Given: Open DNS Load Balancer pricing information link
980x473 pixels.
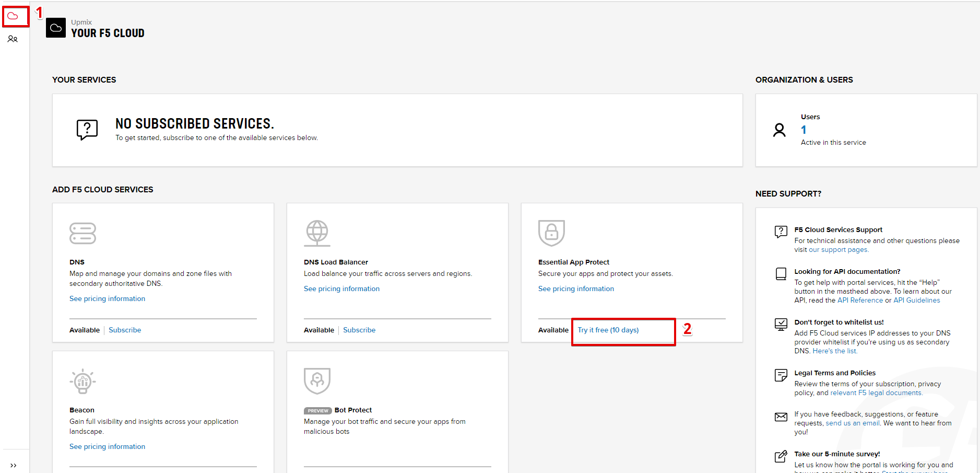Looking at the screenshot, I should [342, 289].
